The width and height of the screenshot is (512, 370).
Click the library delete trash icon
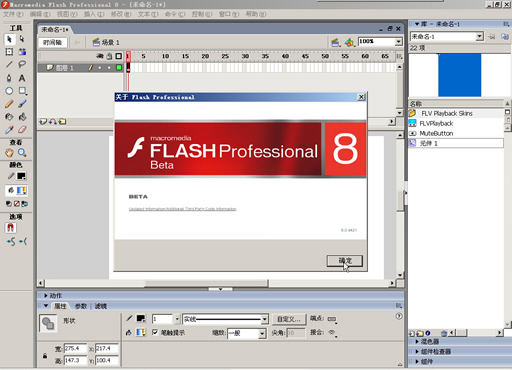[444, 333]
